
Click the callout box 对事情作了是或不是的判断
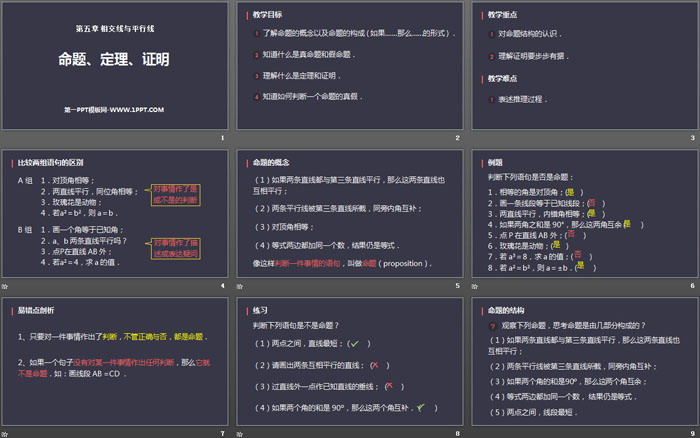pyautogui.click(x=175, y=194)
